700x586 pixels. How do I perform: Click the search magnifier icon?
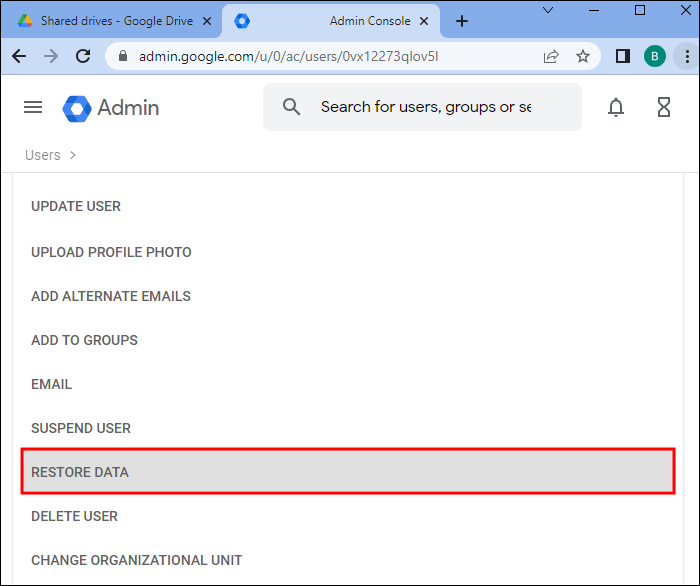click(291, 107)
